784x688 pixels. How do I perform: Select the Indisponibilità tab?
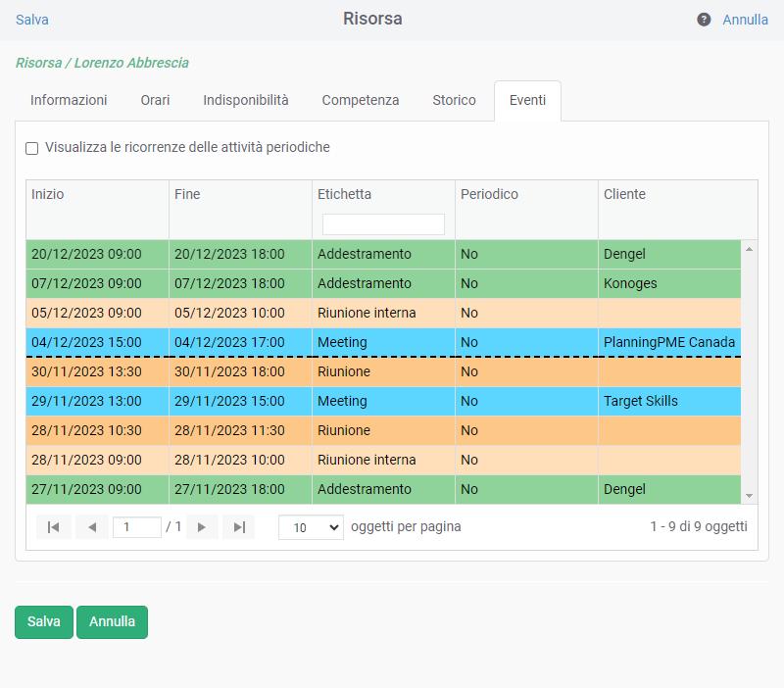[246, 100]
